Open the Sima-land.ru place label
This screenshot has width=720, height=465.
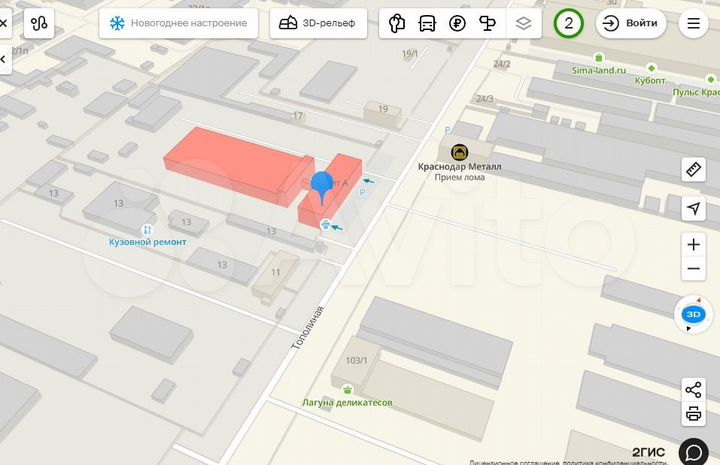click(x=598, y=70)
